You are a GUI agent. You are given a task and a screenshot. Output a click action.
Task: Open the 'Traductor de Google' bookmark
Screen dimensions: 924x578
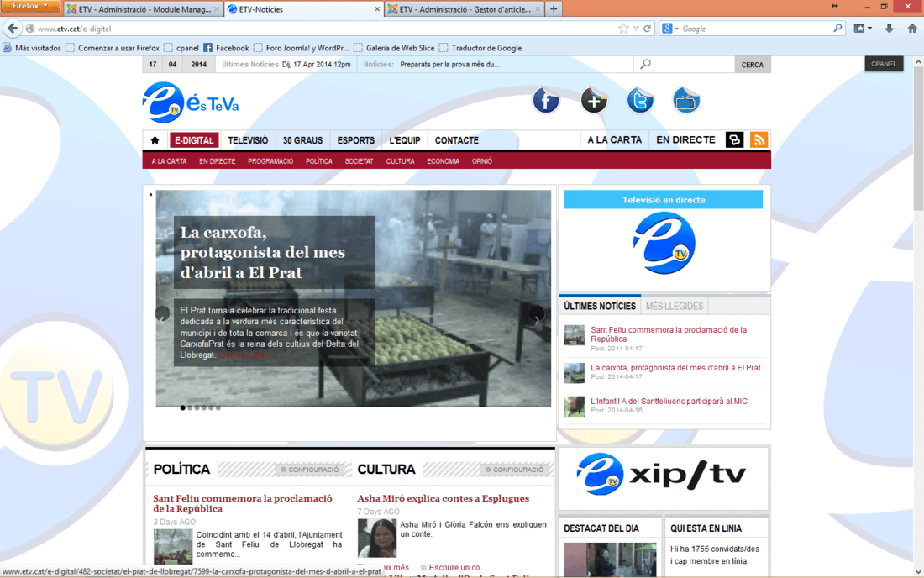(x=480, y=48)
